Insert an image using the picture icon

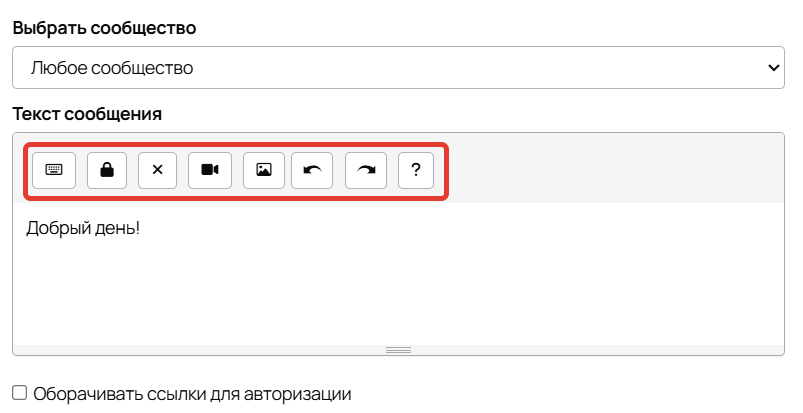264,170
